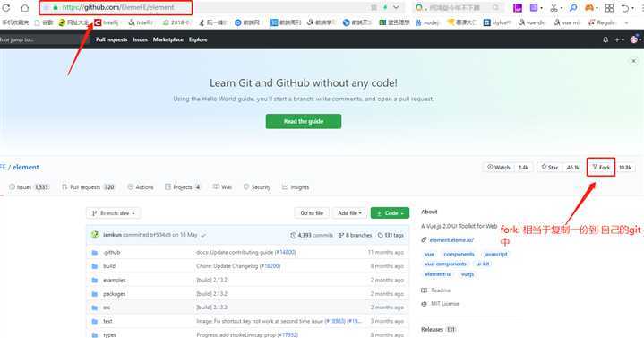Open the Releases 131 heading link

(x=438, y=329)
